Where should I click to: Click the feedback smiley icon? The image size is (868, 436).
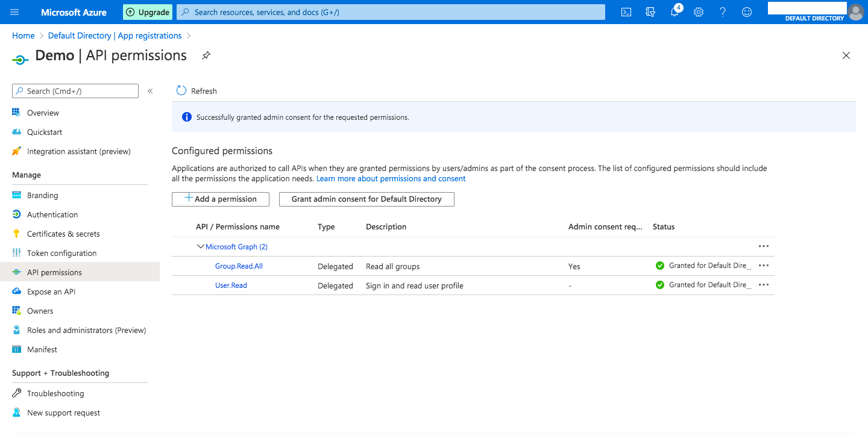pos(747,12)
